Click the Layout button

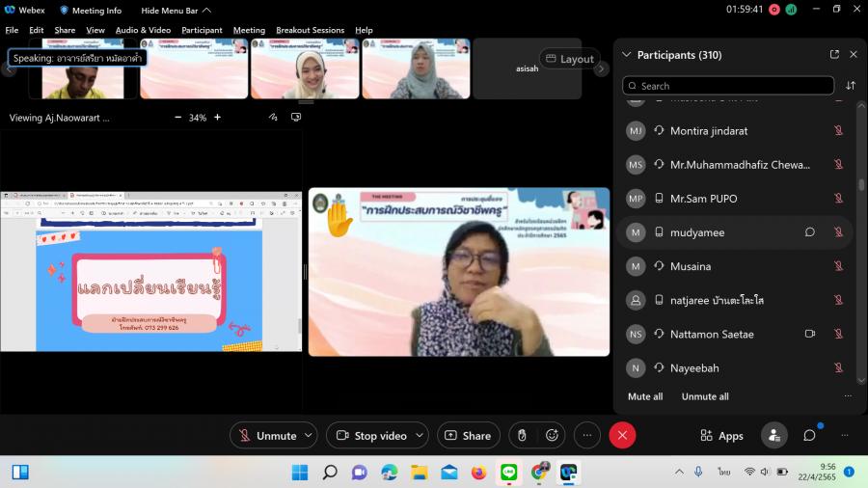tap(569, 59)
